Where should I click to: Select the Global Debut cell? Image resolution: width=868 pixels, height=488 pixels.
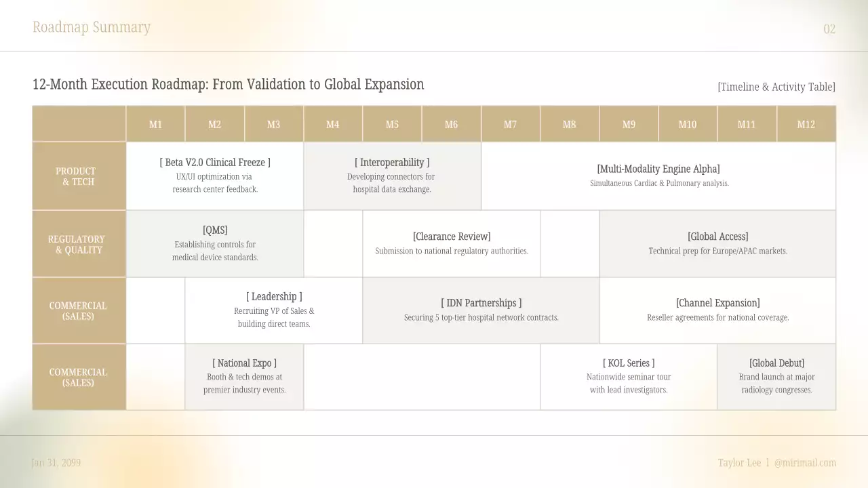coord(776,376)
